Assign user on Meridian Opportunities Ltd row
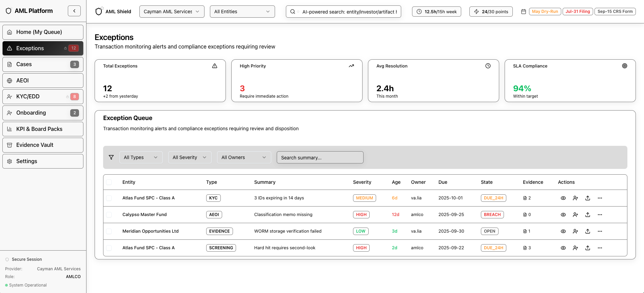This screenshot has width=644, height=293. [575, 231]
